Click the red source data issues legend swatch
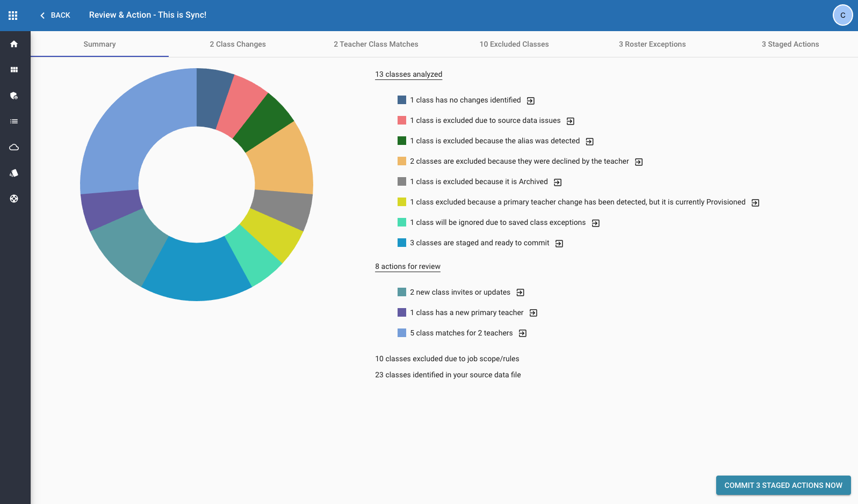The image size is (858, 504). (x=402, y=120)
